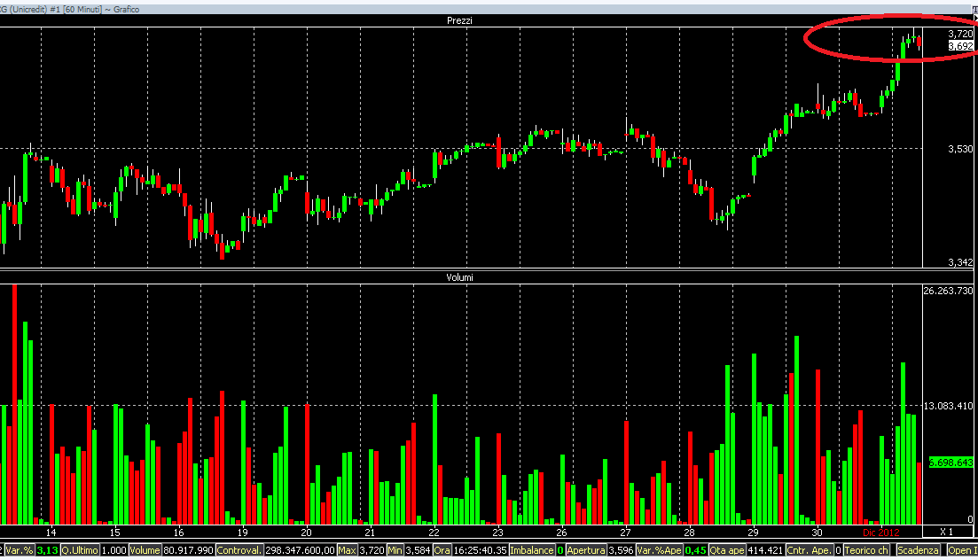978x560 pixels.
Task: Click the T icon in top-right corner
Action: coord(974,10)
